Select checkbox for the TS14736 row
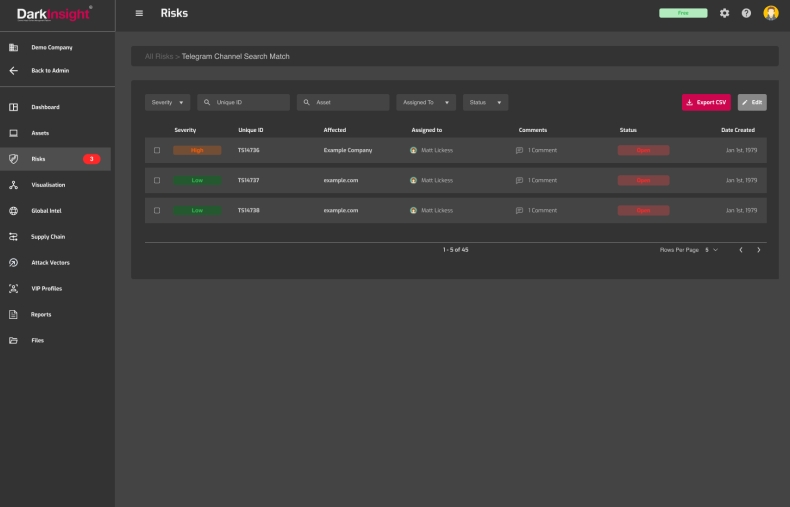Screen dimensions: 790x507 (x=156, y=150)
